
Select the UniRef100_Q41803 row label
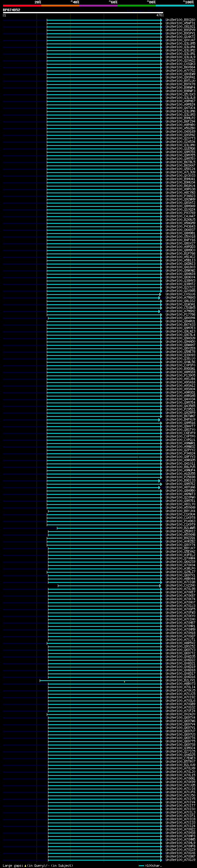point(180,267)
